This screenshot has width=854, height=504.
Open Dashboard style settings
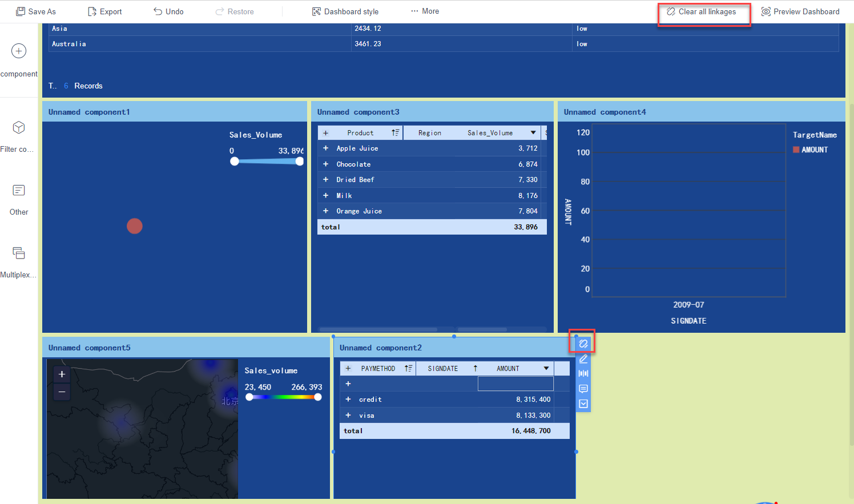coord(345,11)
